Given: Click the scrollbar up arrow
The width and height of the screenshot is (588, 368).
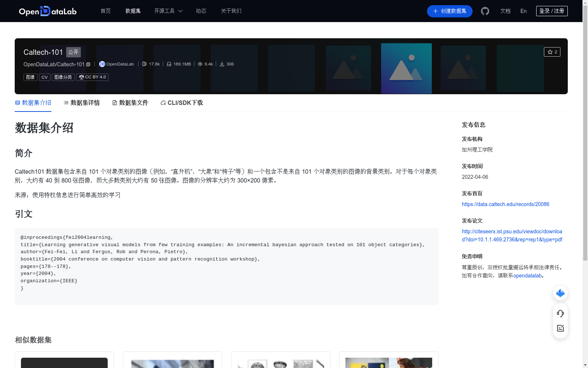Looking at the screenshot, I should (585, 3).
